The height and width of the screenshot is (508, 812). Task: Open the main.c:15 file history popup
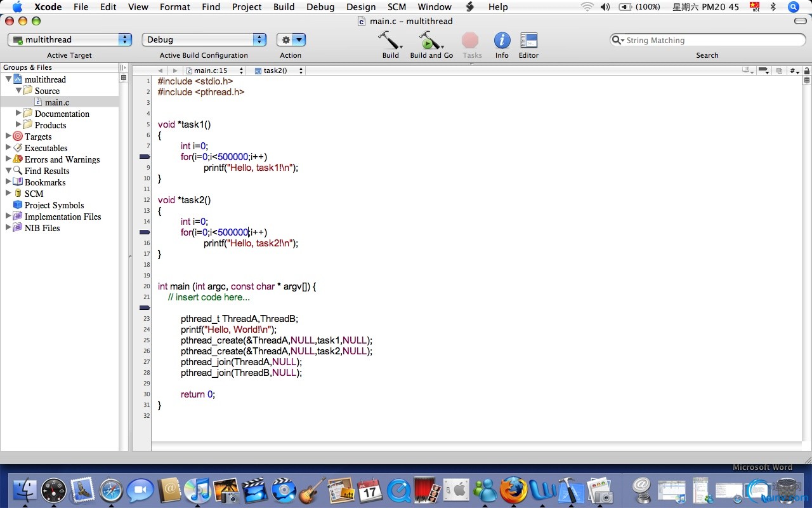pyautogui.click(x=215, y=70)
